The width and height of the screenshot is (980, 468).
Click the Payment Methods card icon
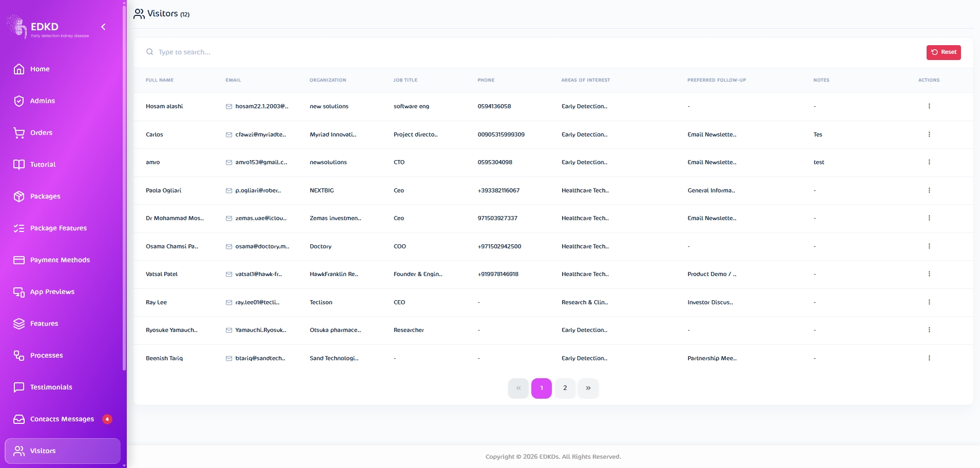tap(19, 260)
